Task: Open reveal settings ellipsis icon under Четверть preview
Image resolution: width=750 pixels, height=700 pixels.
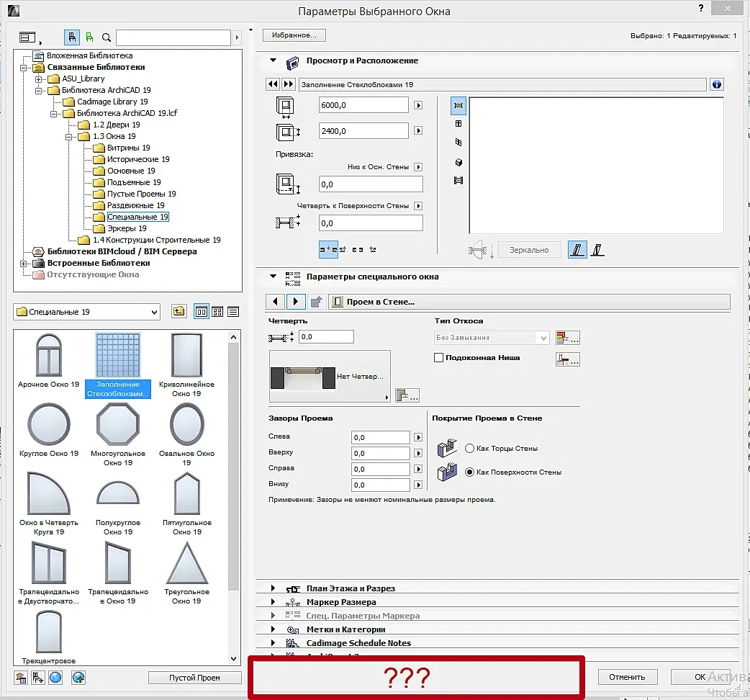Action: point(407,395)
